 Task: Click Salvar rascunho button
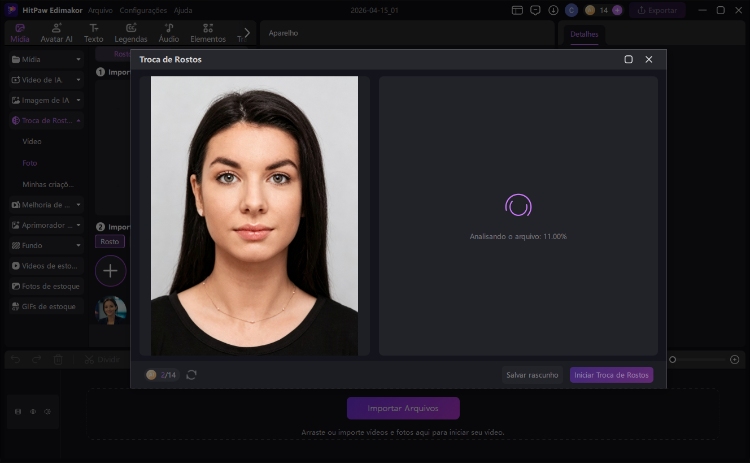click(x=532, y=375)
